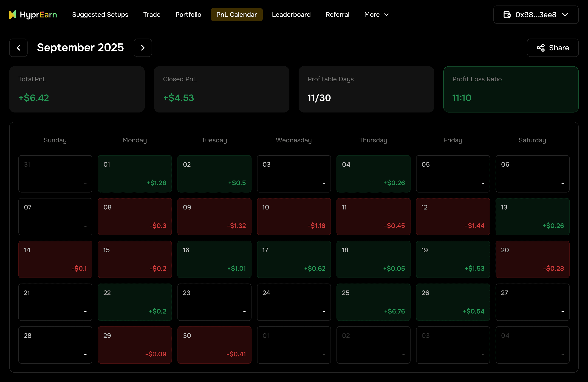Expand the wallet address dropdown chevron
This screenshot has height=382, width=588.
(565, 15)
